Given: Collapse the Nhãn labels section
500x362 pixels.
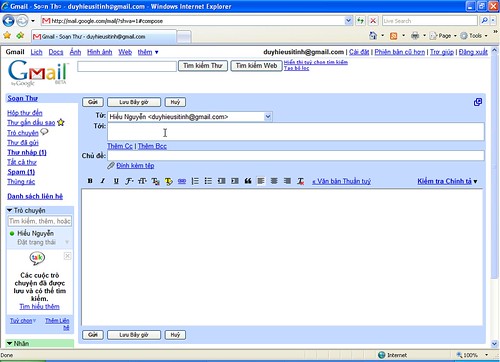Looking at the screenshot, I should point(9,343).
